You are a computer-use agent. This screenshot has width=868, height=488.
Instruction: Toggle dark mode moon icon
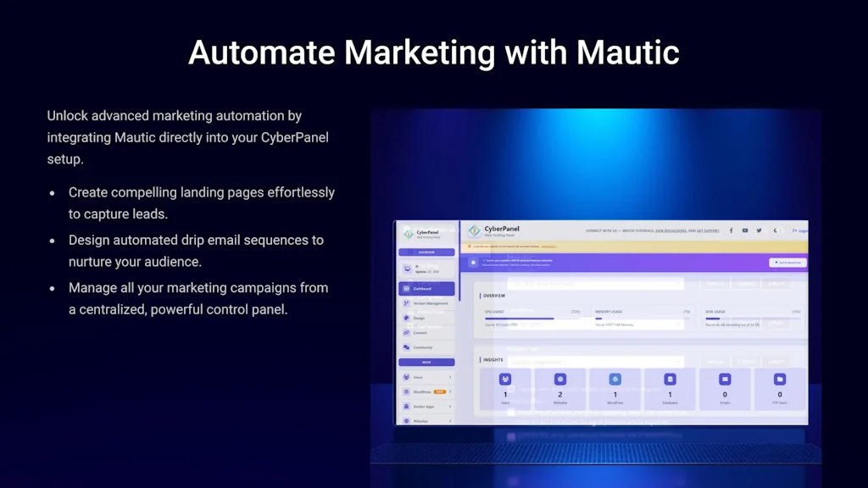[775, 230]
